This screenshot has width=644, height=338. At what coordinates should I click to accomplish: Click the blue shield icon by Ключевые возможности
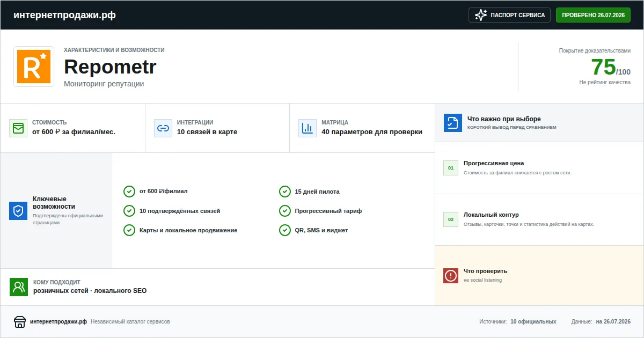(18, 211)
